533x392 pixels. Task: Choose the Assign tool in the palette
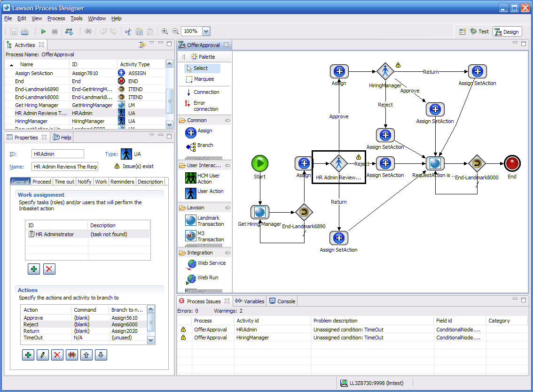[199, 132]
